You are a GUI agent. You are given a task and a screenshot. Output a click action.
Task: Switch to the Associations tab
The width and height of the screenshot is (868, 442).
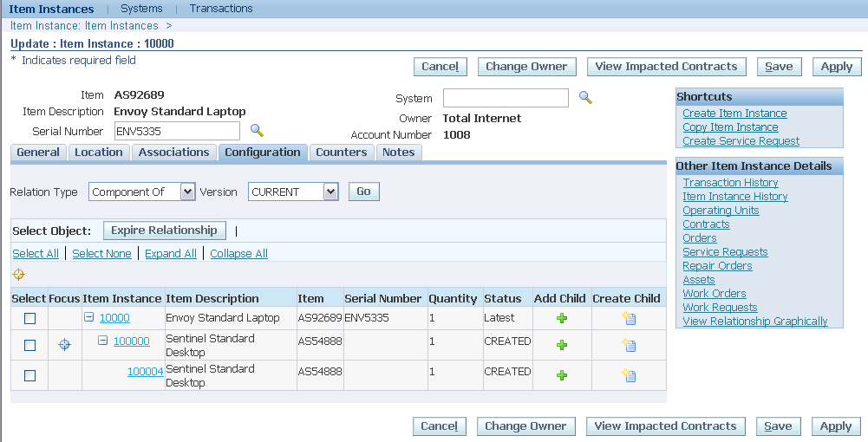coord(173,153)
